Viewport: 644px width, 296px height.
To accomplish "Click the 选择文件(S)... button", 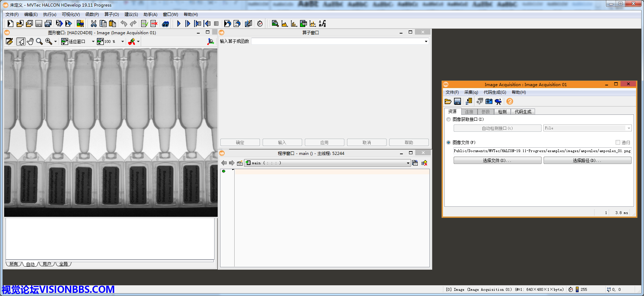I will click(x=497, y=160).
